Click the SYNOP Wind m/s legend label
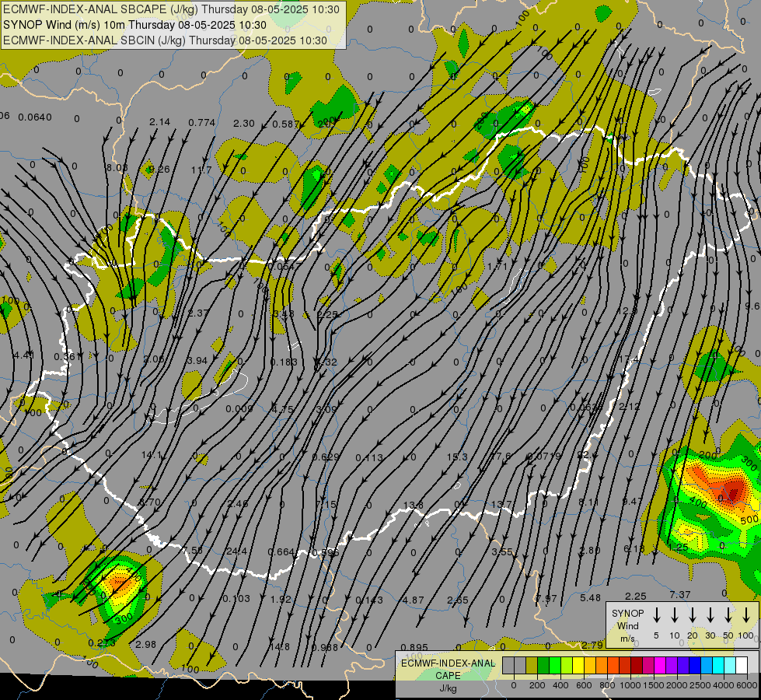This screenshot has width=761, height=700. (x=627, y=626)
